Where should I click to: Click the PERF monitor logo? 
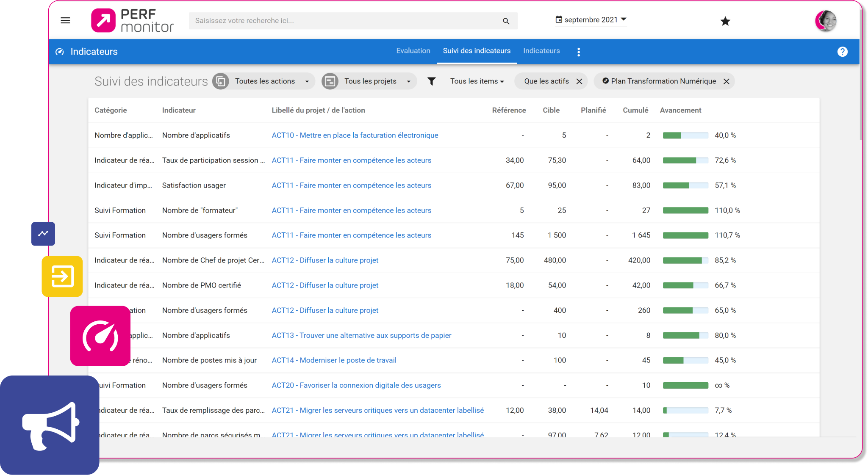click(133, 20)
